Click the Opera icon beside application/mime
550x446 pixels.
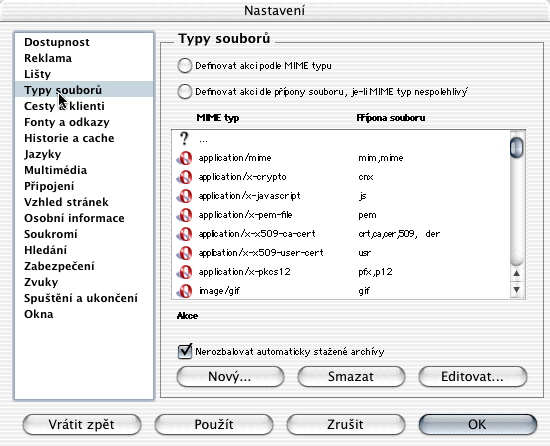pos(185,158)
